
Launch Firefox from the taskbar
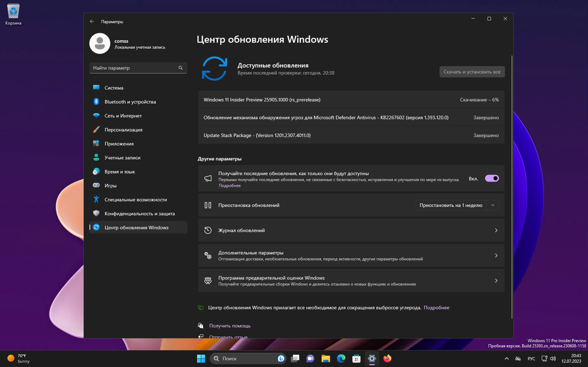coord(387,358)
